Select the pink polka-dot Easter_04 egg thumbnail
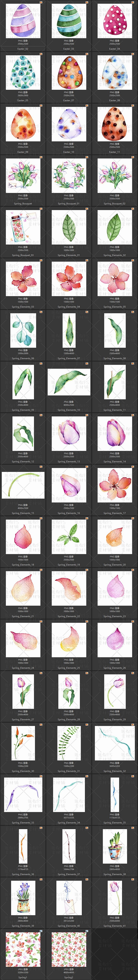 point(115,21)
